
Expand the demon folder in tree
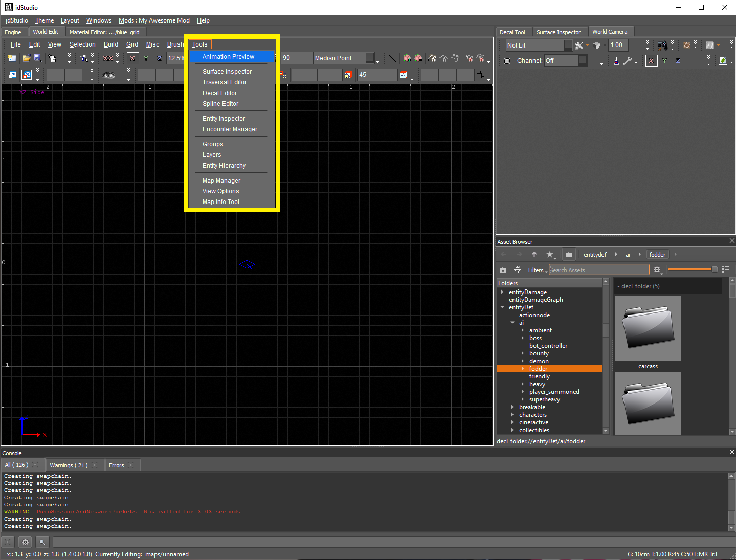(x=523, y=361)
